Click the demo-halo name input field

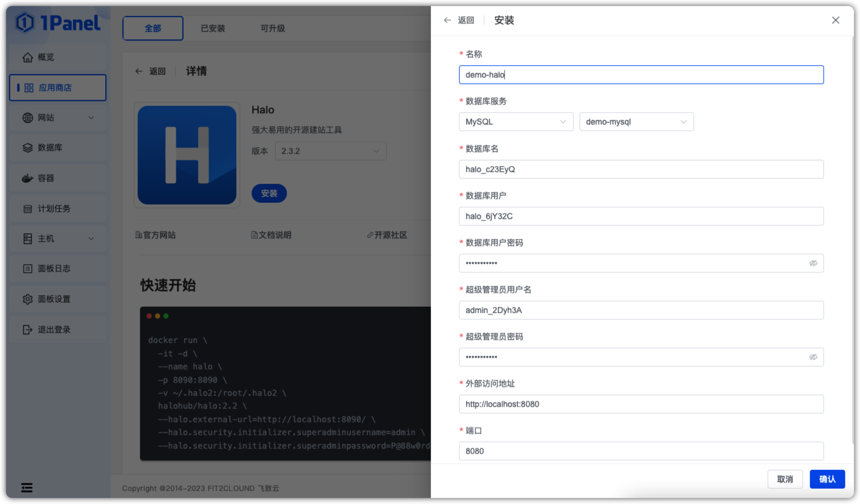(x=641, y=75)
